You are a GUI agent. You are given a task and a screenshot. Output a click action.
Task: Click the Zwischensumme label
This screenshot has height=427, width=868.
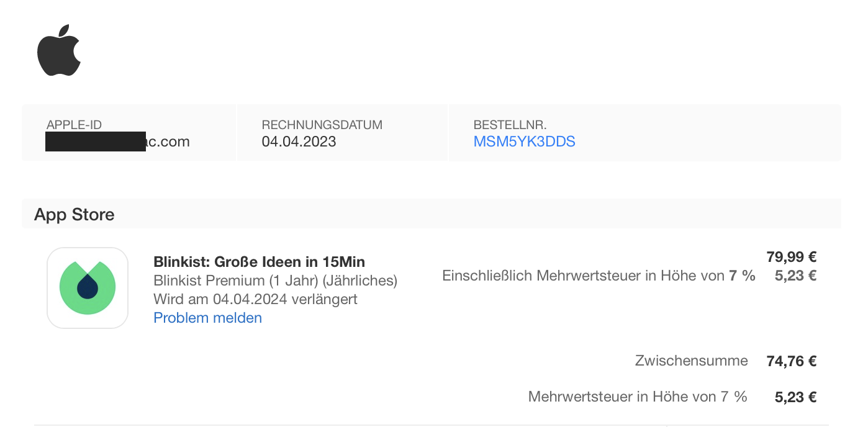(x=691, y=361)
